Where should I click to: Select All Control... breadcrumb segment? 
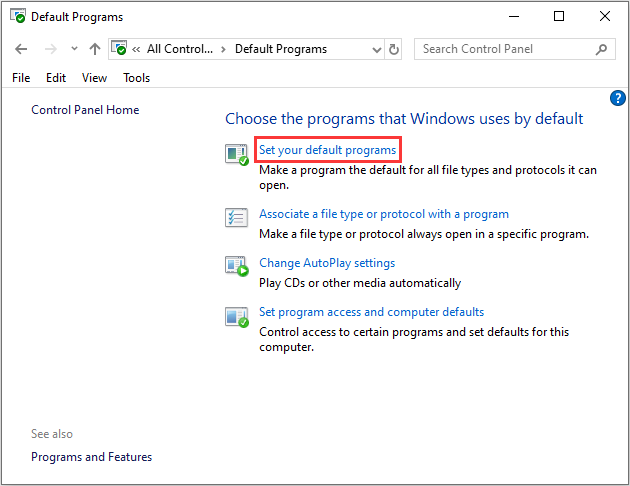click(x=180, y=49)
